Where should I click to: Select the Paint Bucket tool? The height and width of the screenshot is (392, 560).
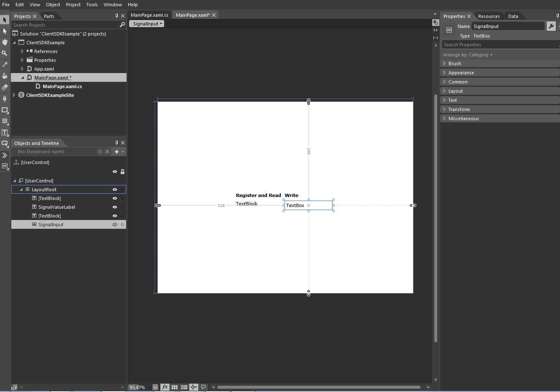click(x=5, y=76)
